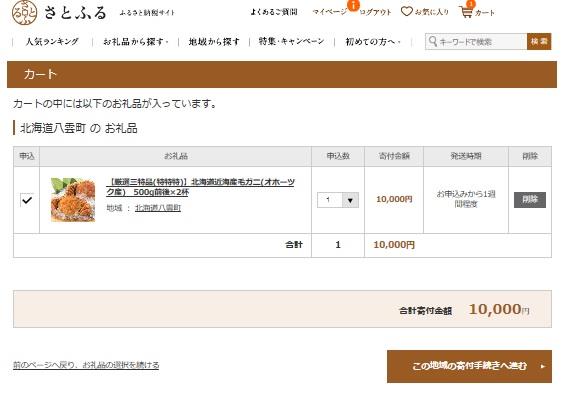The height and width of the screenshot is (402, 568).
Task: Click the heart favorites icon
Action: click(x=406, y=12)
